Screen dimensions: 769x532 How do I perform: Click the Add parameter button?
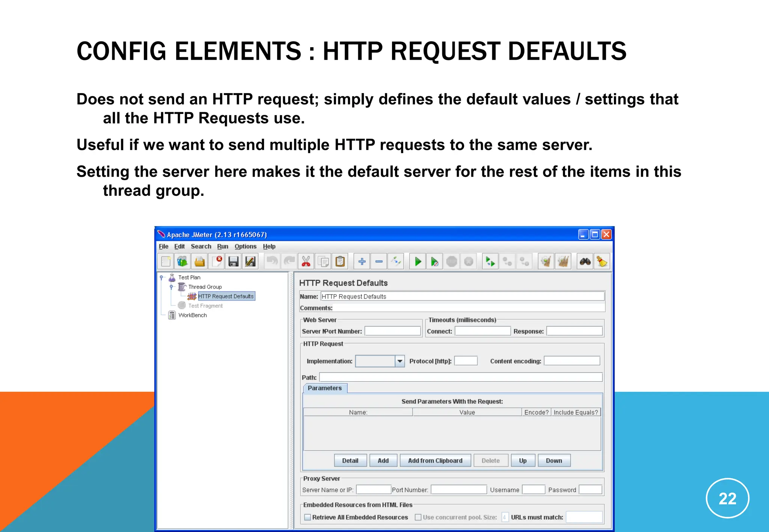pos(383,460)
